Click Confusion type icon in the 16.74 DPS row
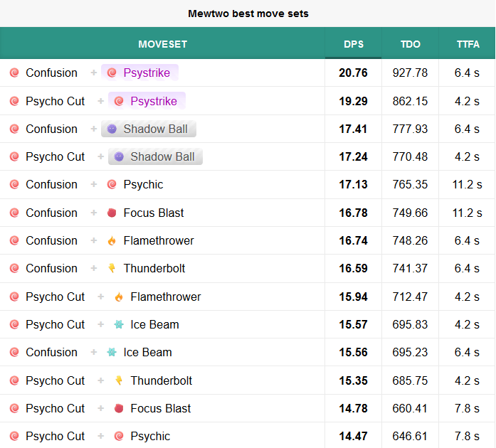 (14, 241)
